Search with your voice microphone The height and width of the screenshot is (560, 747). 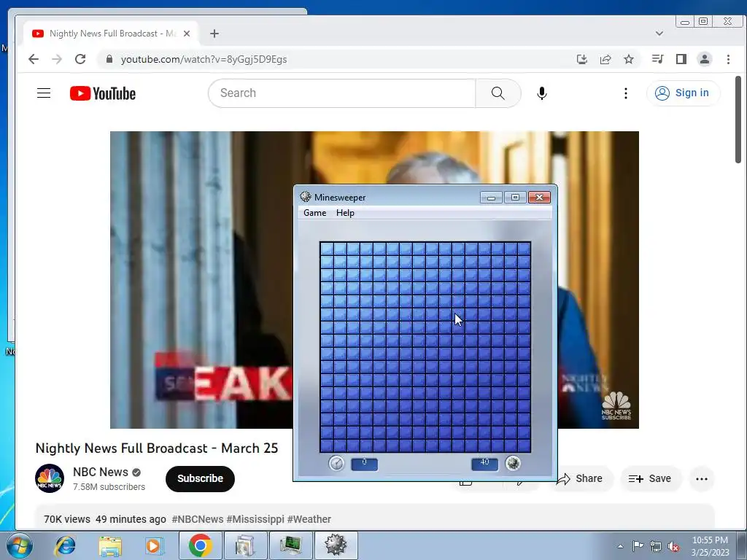[542, 93]
